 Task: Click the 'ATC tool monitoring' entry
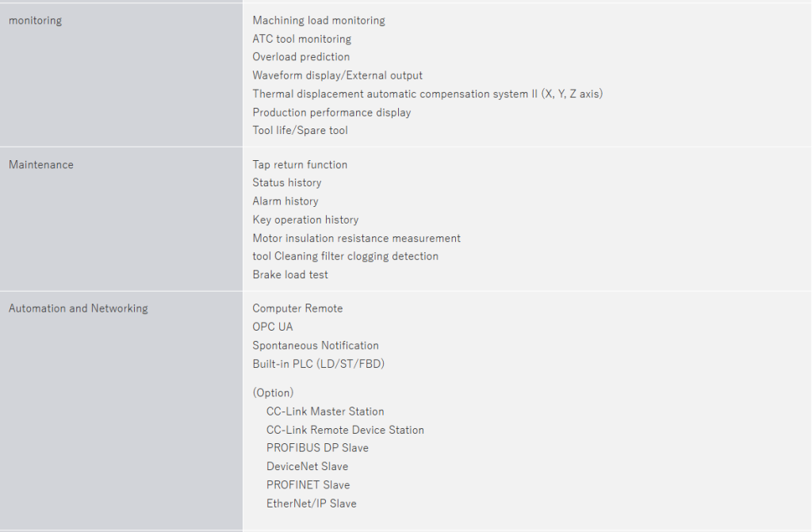[301, 39]
